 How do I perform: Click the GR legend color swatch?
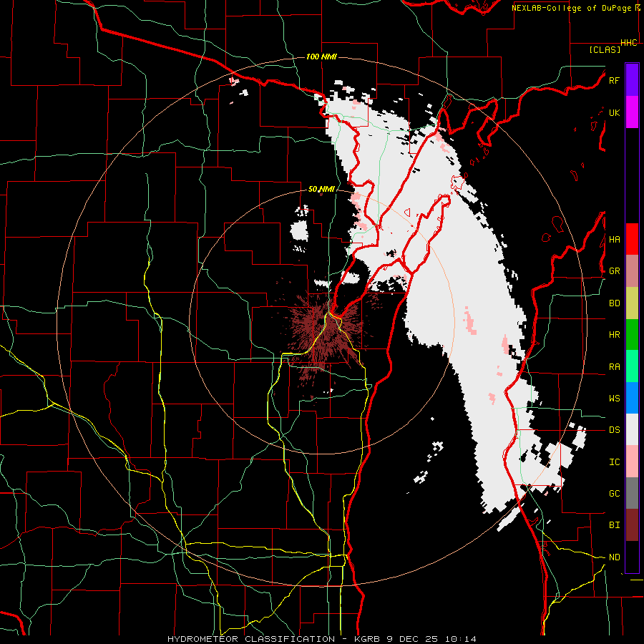(x=632, y=271)
